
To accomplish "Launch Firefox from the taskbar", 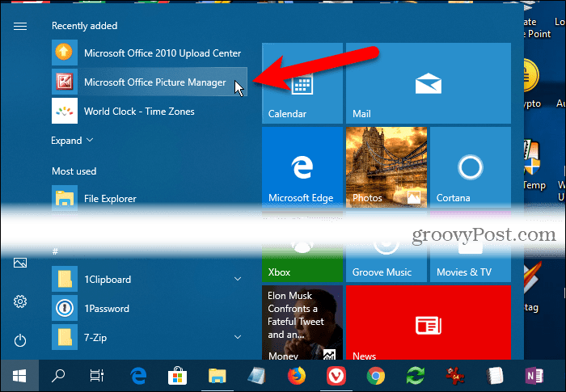I will pyautogui.click(x=297, y=376).
